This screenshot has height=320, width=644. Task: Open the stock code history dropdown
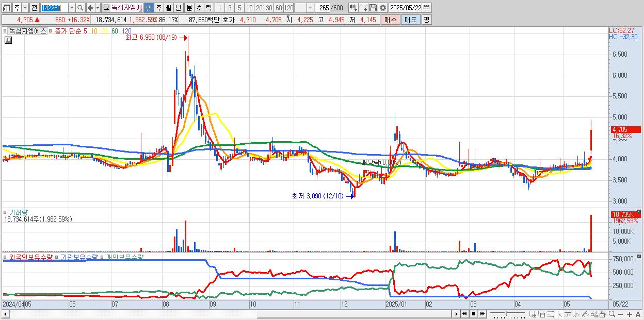[72, 8]
